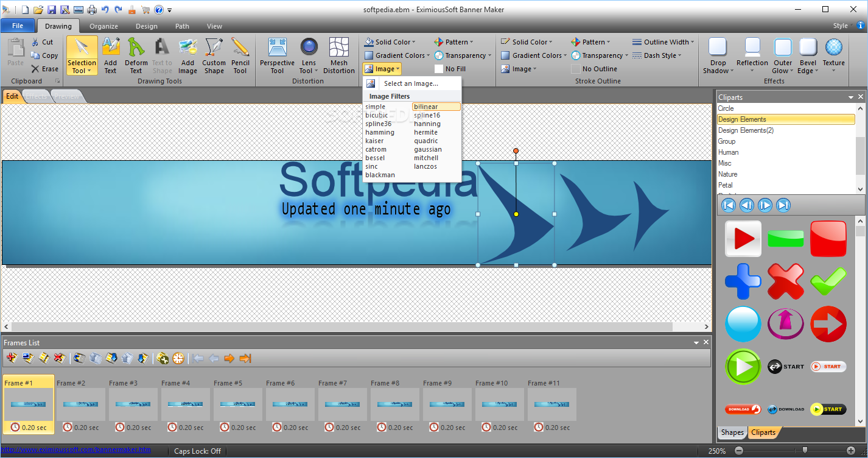Select the Frame #2 thumbnail
This screenshot has height=458, width=868.
click(x=81, y=404)
